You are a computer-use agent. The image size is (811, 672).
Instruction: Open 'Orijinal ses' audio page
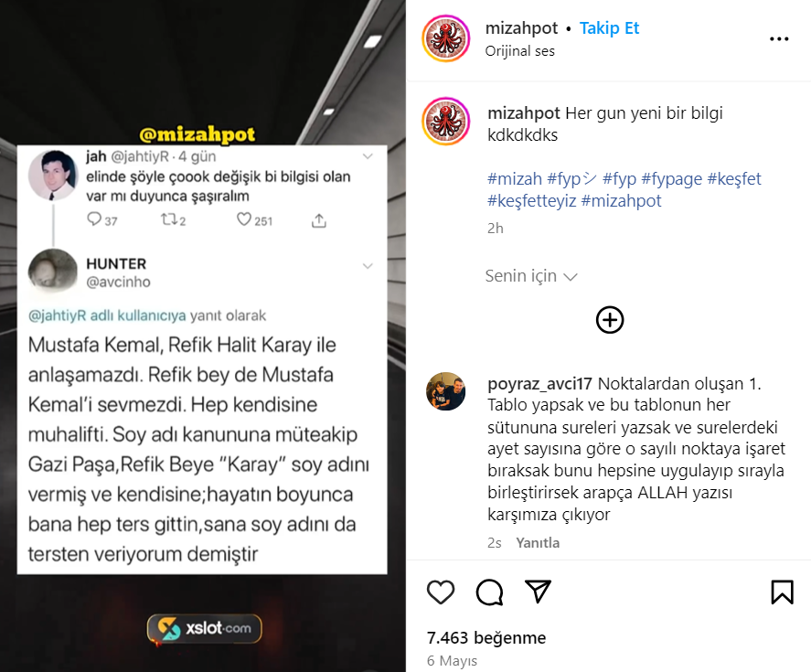click(x=520, y=51)
